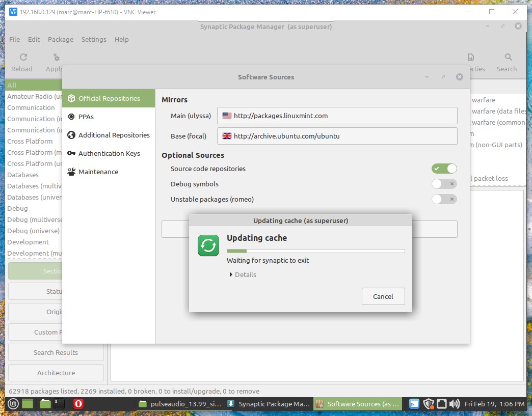Viewport: 532px width, 416px height.
Task: Select the All category in Synaptic list
Action: pos(34,85)
